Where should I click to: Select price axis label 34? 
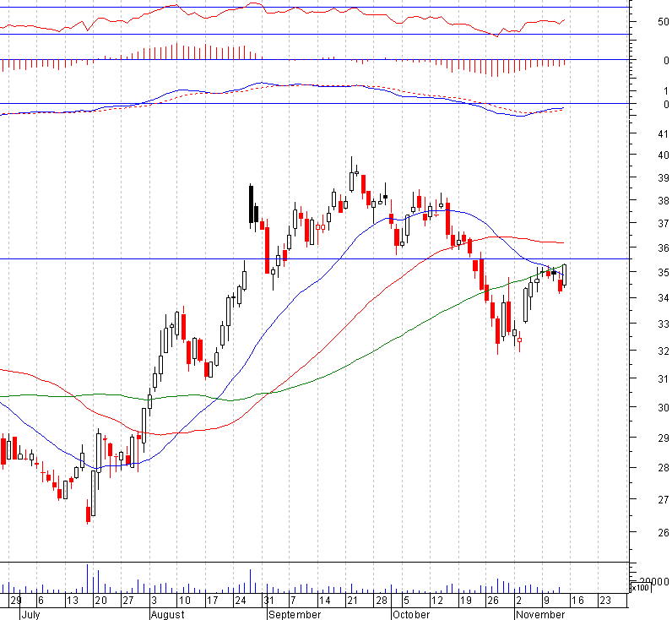pos(664,297)
